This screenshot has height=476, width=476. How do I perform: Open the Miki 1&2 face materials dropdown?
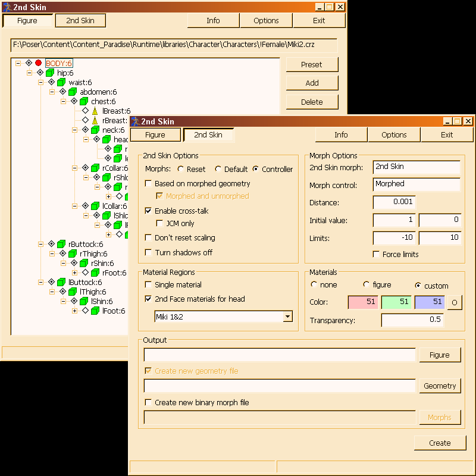point(287,317)
